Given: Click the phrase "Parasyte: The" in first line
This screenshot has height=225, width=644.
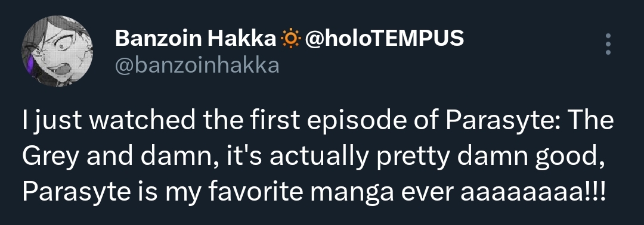Looking at the screenshot, I should coord(530,121).
